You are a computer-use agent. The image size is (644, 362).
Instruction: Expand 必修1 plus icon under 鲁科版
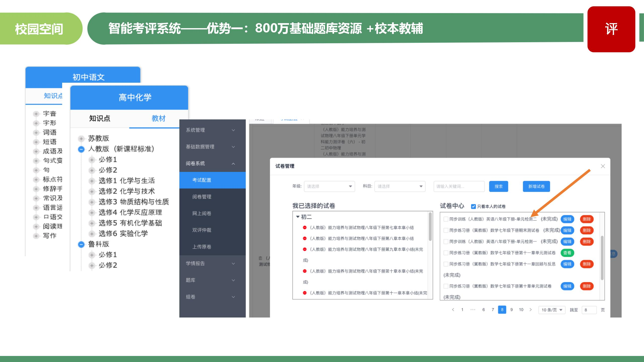[x=92, y=255]
